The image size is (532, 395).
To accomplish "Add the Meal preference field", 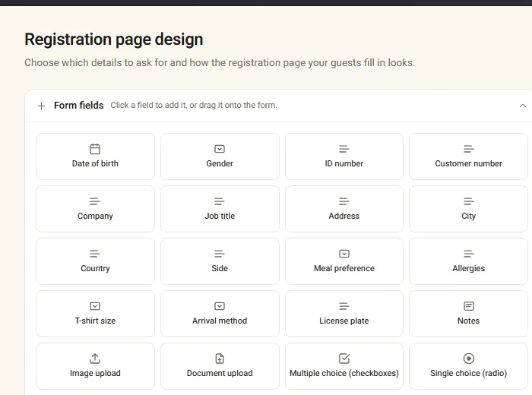I will coord(344,261).
